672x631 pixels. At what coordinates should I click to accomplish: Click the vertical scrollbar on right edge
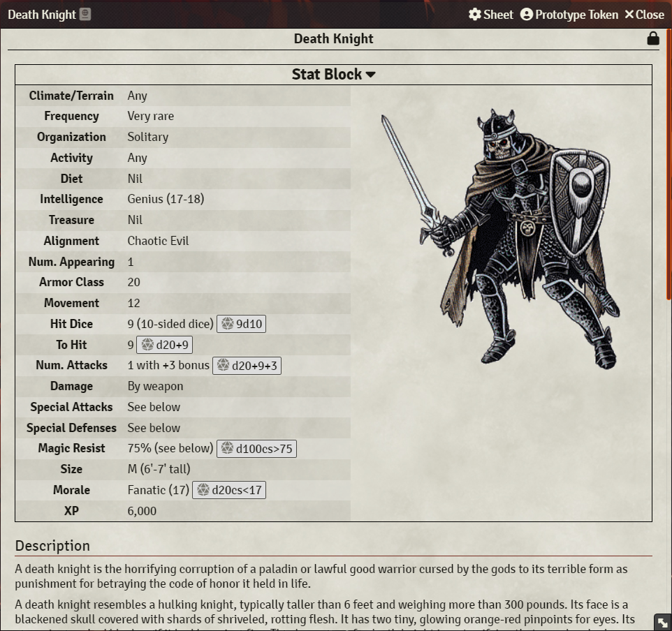(x=669, y=165)
